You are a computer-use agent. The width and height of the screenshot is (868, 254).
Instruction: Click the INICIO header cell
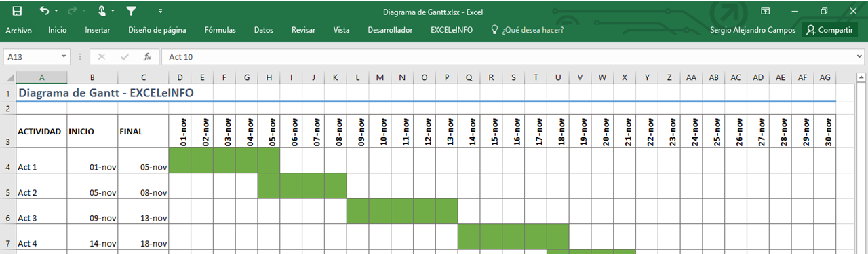coord(92,131)
